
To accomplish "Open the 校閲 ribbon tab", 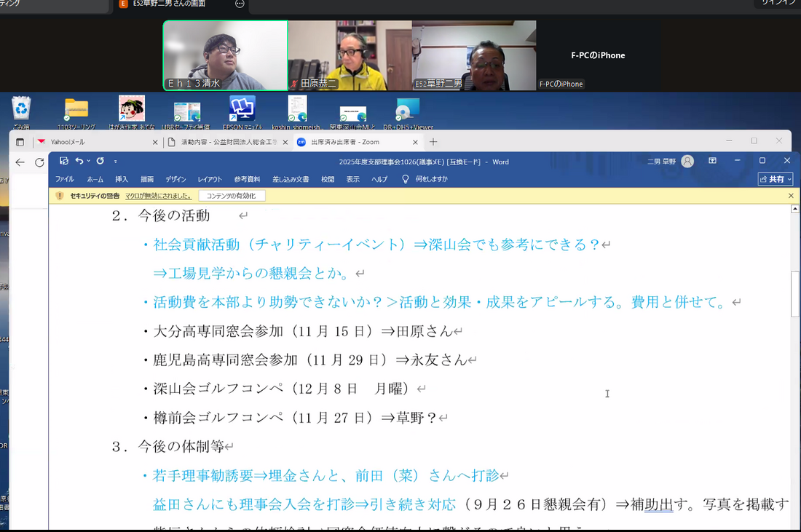I will pos(328,179).
